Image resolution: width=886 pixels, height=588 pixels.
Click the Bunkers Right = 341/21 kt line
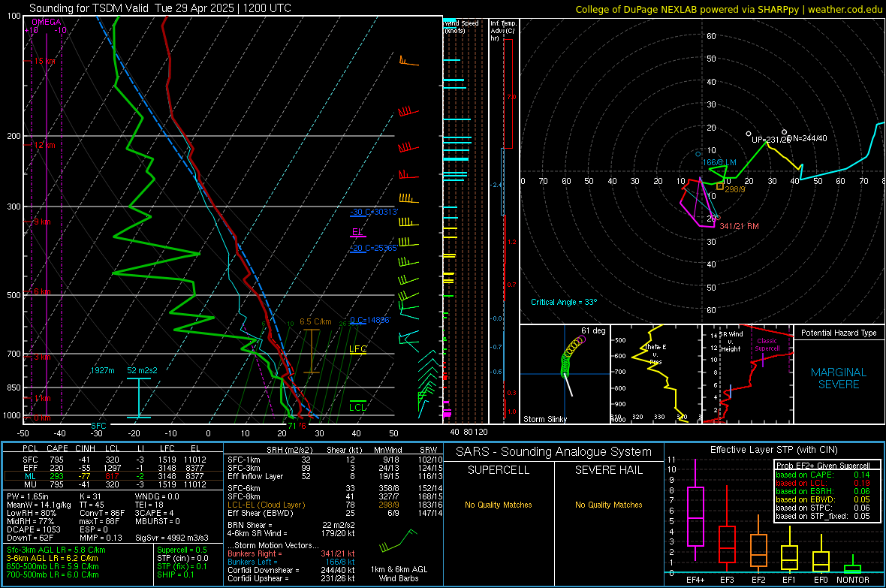pos(291,553)
